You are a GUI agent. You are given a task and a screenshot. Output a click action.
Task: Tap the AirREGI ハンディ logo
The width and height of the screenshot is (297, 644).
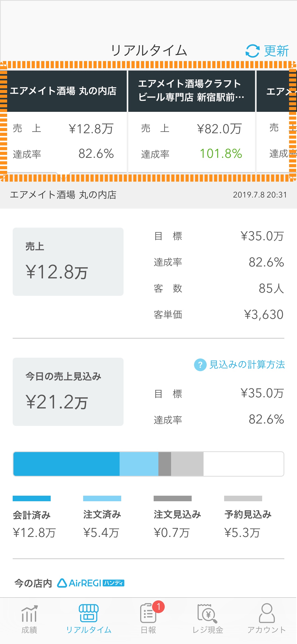91,583
